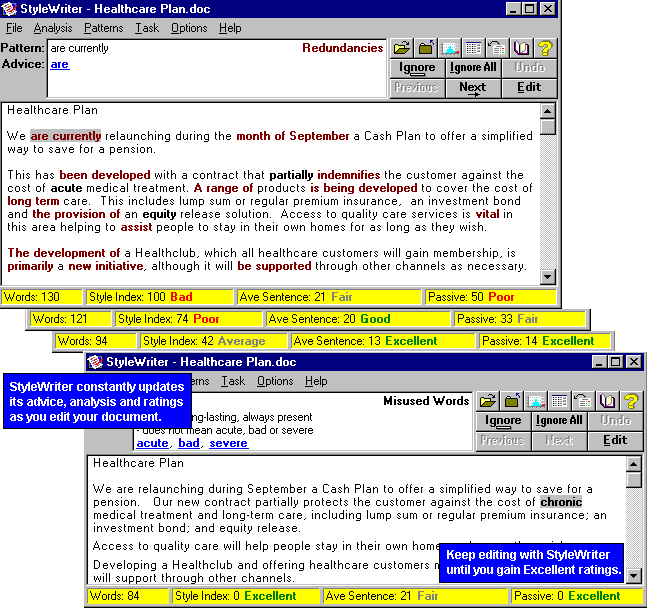The height and width of the screenshot is (608, 647).
Task: Click the Edit button in top window
Action: 529,88
